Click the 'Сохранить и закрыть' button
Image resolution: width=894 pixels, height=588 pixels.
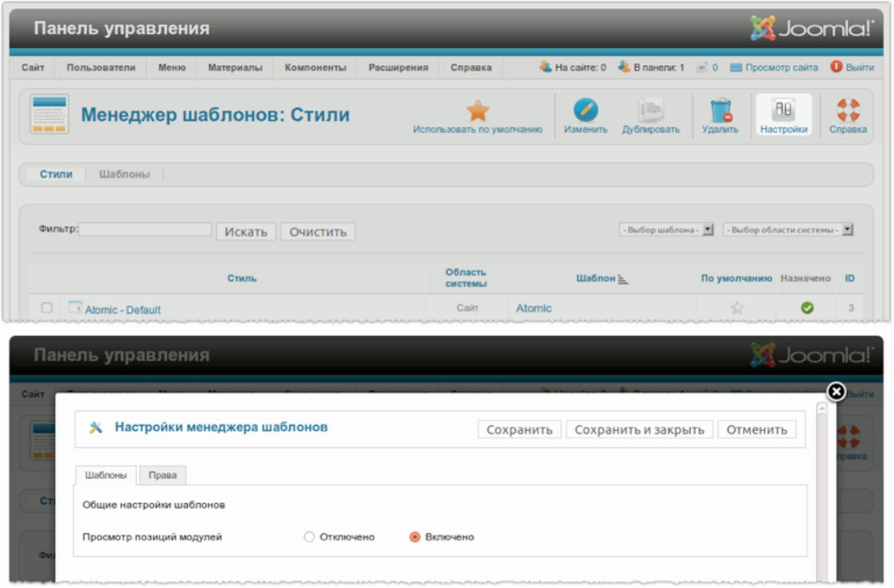click(x=639, y=430)
